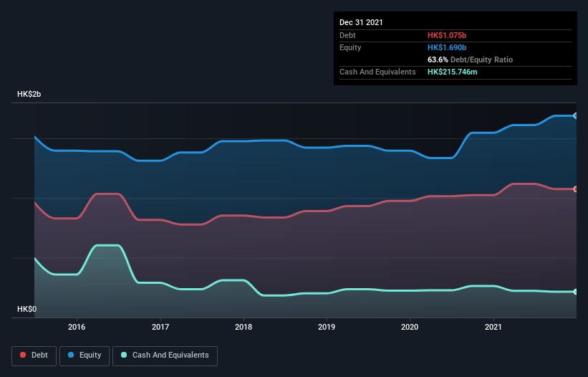This screenshot has height=377, width=588.
Task: Toggle Cash And Equivalents legend button
Action: pos(165,355)
